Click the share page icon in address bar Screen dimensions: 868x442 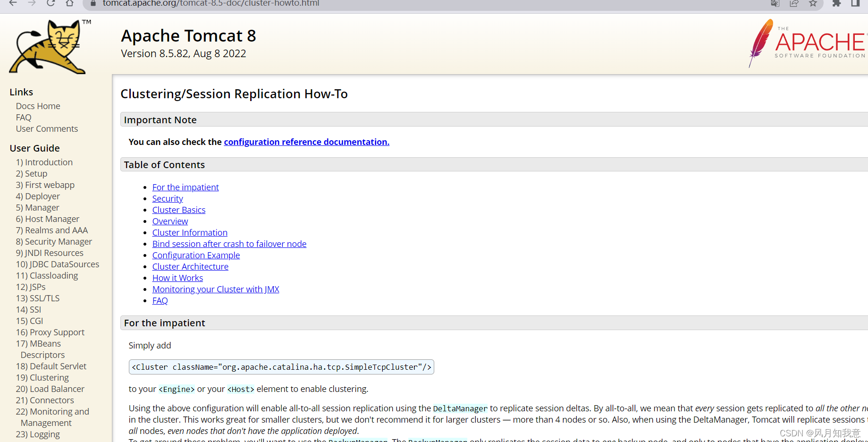[x=794, y=3]
